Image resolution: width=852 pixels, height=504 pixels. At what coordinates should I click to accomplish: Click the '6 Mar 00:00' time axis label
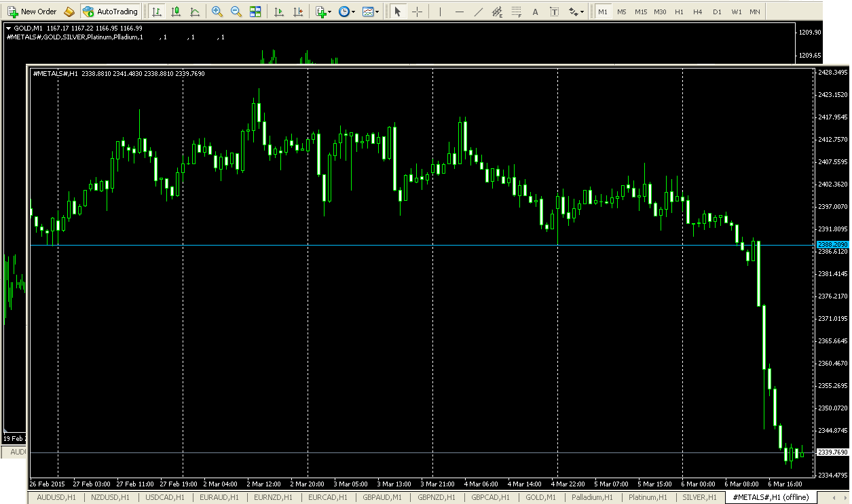[697, 484]
